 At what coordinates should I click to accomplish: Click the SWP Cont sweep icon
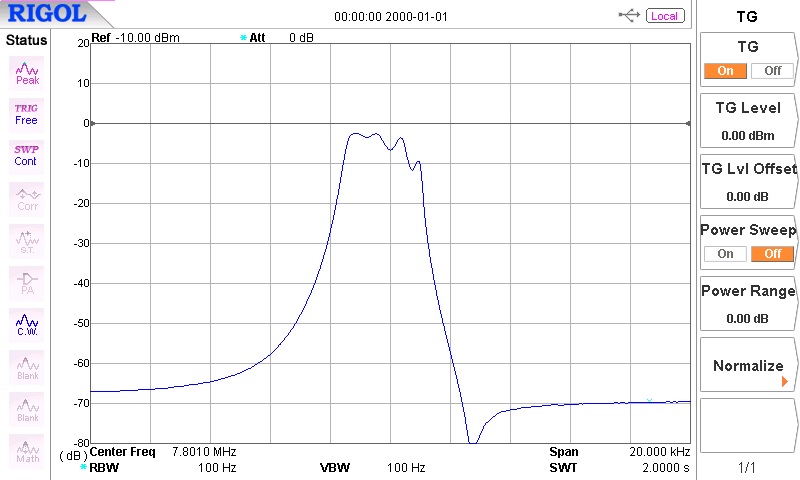point(26,154)
